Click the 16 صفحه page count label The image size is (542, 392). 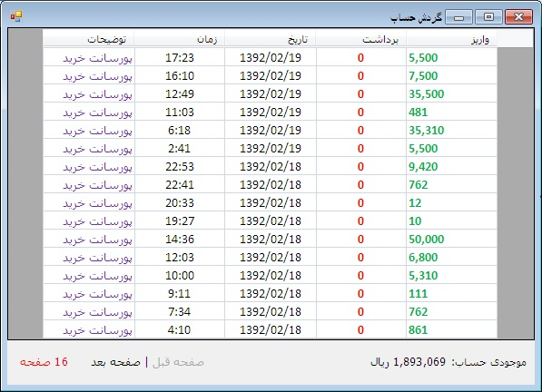(44, 362)
